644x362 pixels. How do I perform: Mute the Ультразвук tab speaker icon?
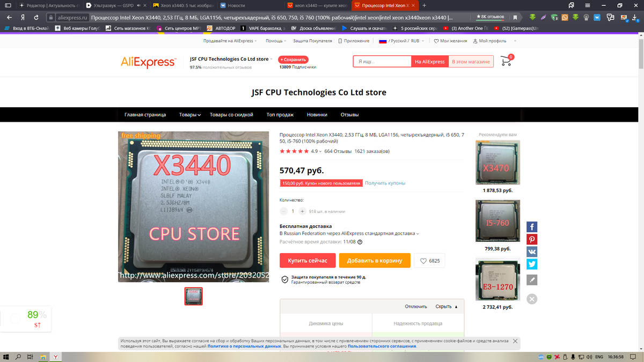[x=138, y=5]
